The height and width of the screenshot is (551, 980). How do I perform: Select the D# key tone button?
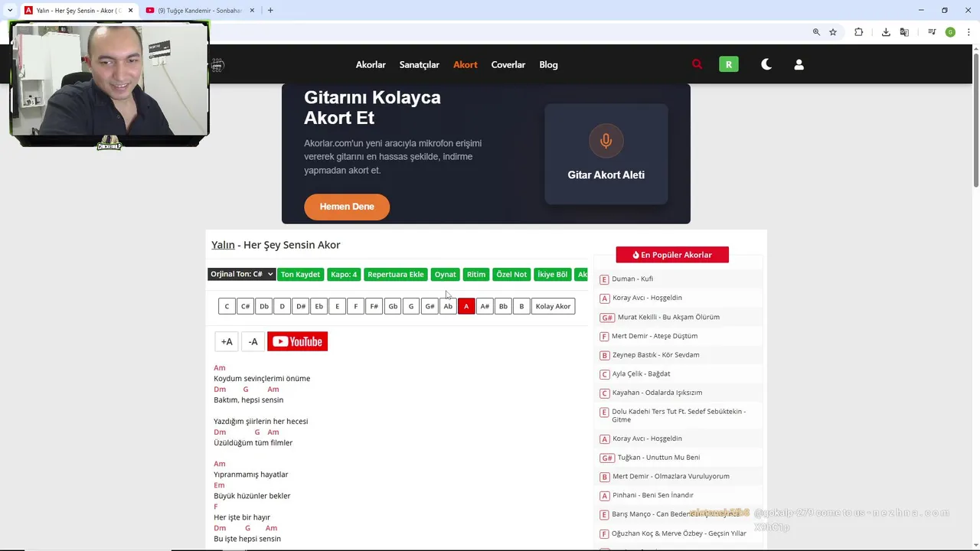tap(300, 306)
